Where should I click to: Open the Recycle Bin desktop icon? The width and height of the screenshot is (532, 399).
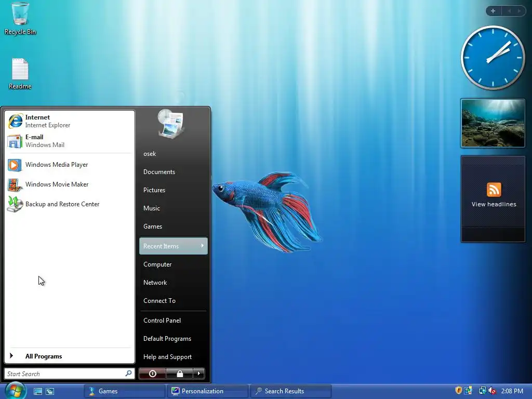20,19
